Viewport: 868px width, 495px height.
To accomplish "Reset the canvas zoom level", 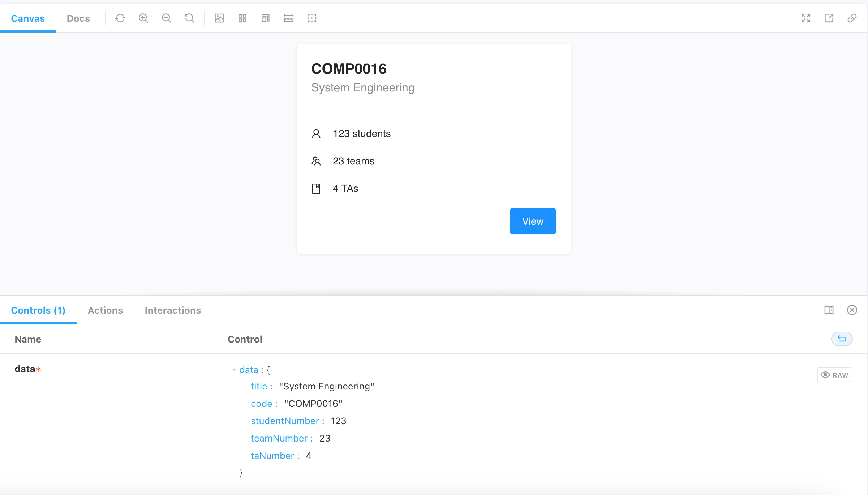I will [190, 18].
